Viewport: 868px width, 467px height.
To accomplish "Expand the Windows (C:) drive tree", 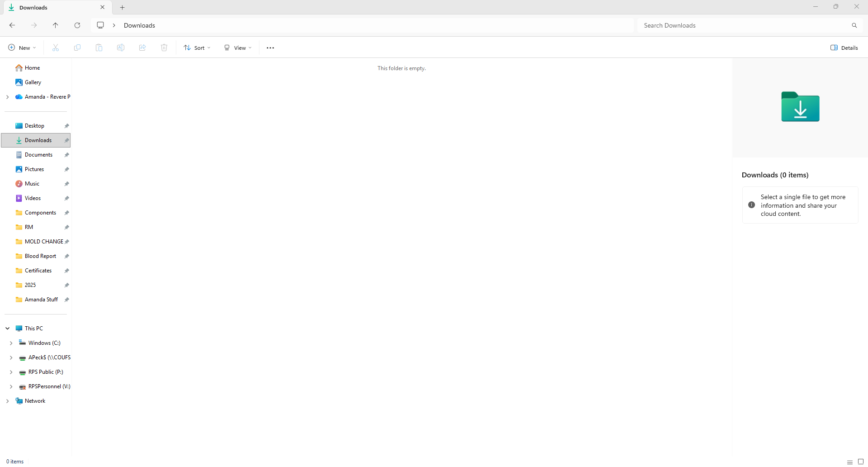I will [11, 343].
